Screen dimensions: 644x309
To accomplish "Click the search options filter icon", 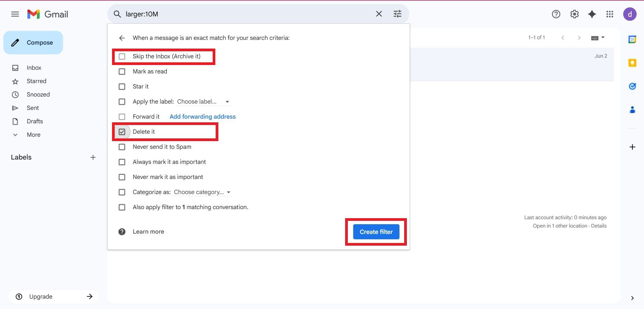I will click(397, 14).
